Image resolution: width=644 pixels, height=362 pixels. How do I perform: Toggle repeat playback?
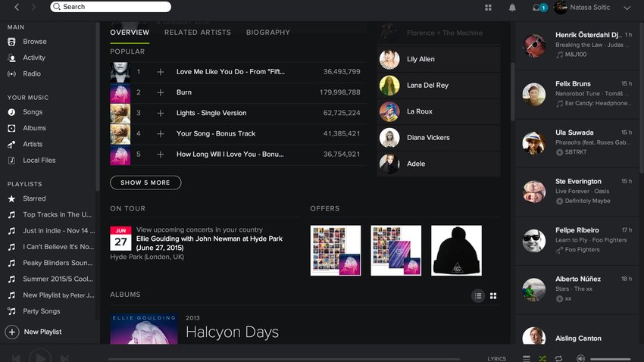pos(558,358)
